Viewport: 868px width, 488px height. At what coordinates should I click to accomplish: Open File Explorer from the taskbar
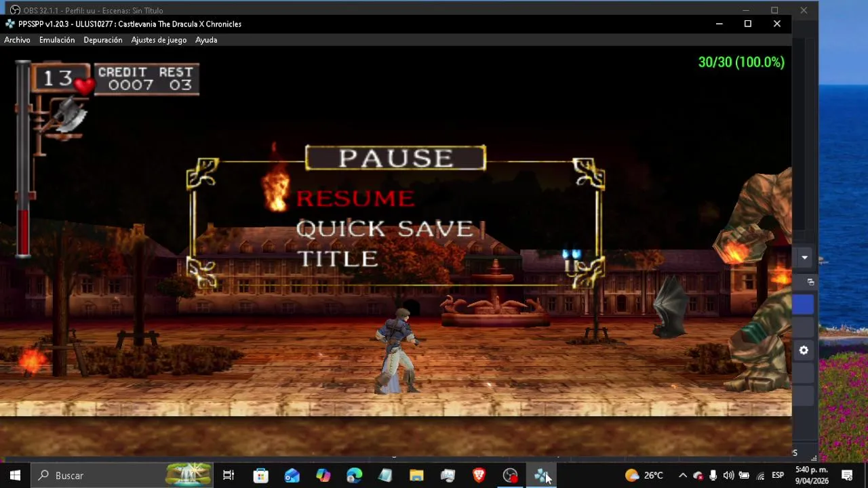[x=416, y=475]
